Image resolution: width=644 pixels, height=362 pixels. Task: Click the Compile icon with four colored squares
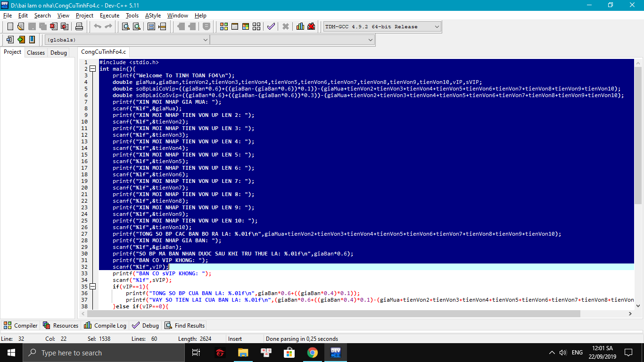[x=224, y=26]
